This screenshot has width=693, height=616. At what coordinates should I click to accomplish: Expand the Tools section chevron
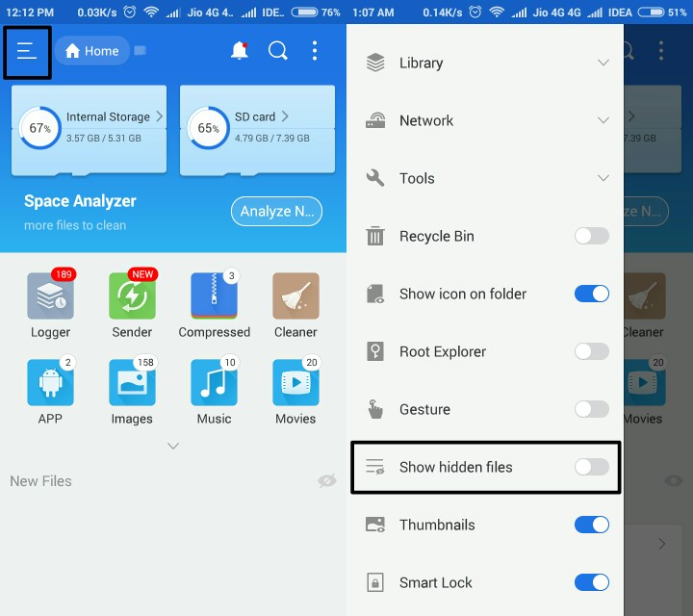603,178
